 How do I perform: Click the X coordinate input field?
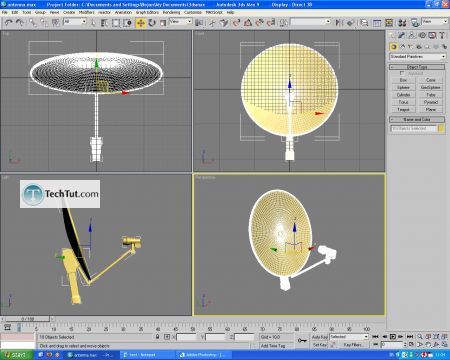(x=187, y=337)
